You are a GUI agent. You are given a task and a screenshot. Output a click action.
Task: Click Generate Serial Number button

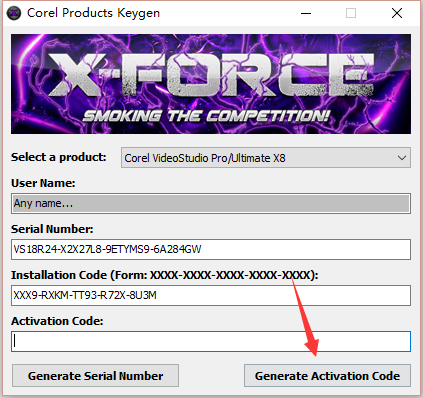click(x=95, y=376)
